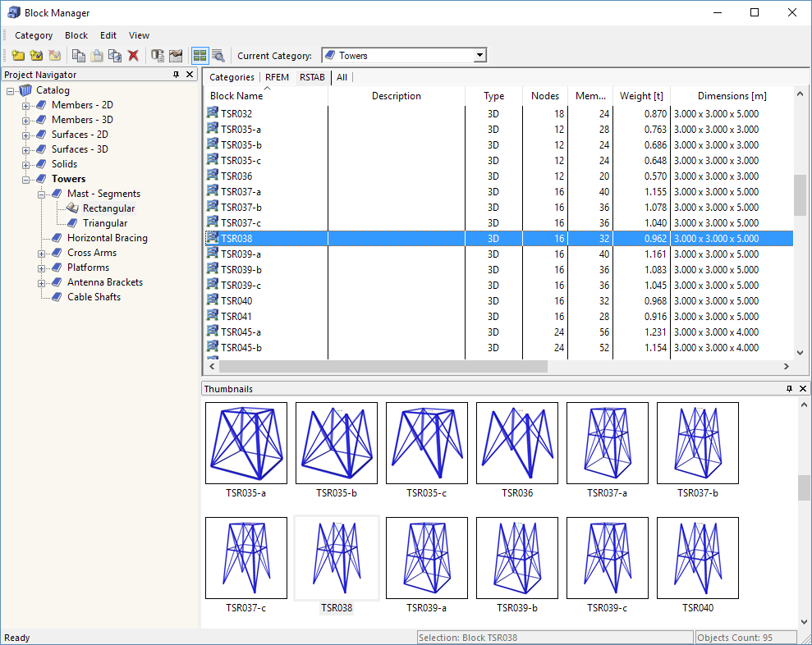Switch to the RFEM tab
This screenshot has width=812, height=645.
pos(277,77)
